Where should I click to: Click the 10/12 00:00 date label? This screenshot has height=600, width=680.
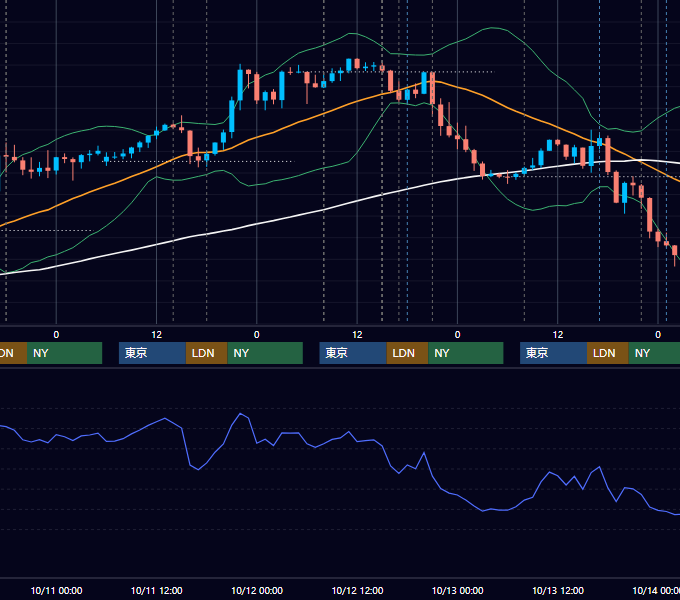[x=257, y=590]
